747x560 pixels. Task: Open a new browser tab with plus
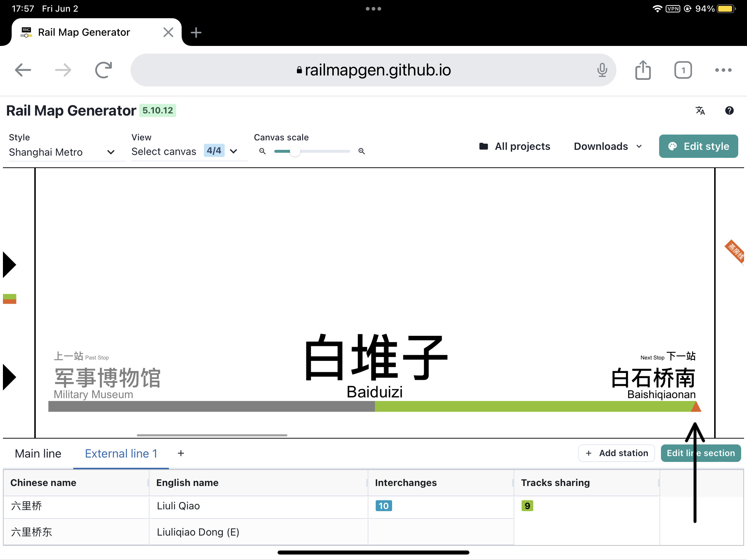196,32
